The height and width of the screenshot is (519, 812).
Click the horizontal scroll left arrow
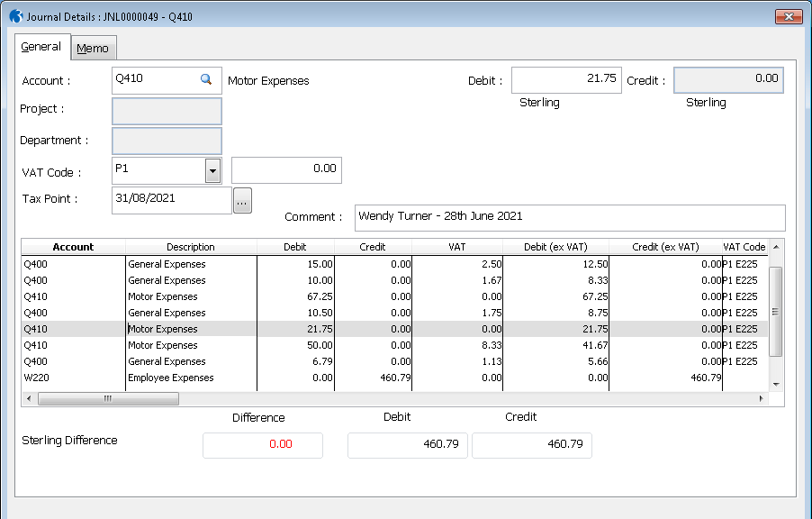pyautogui.click(x=29, y=399)
